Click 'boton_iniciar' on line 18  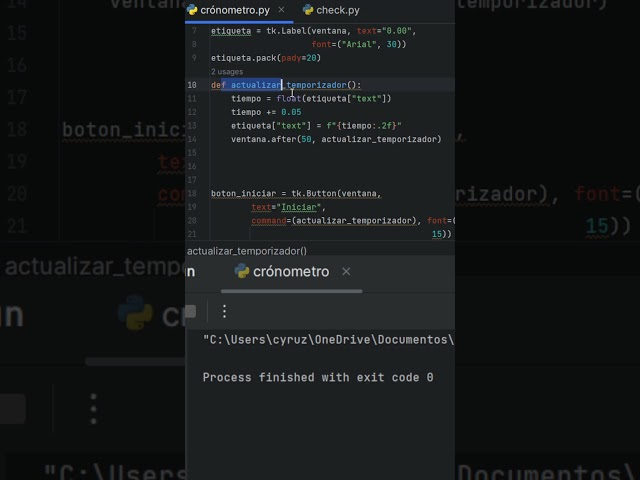(244, 193)
